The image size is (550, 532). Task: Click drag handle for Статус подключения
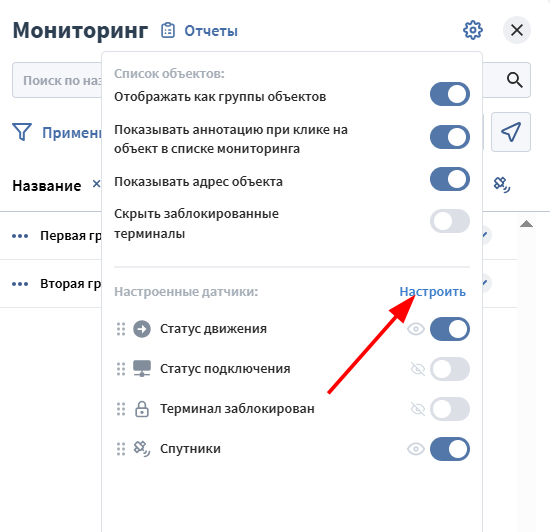click(121, 369)
